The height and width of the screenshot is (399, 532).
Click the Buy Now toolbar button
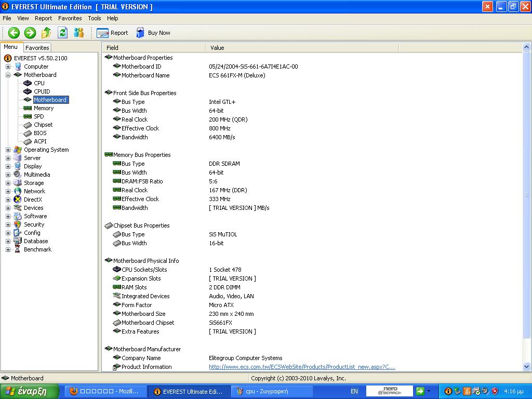(153, 33)
